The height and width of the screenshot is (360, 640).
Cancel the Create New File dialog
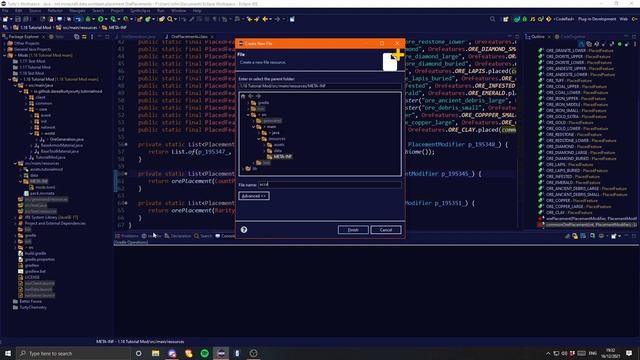386,230
